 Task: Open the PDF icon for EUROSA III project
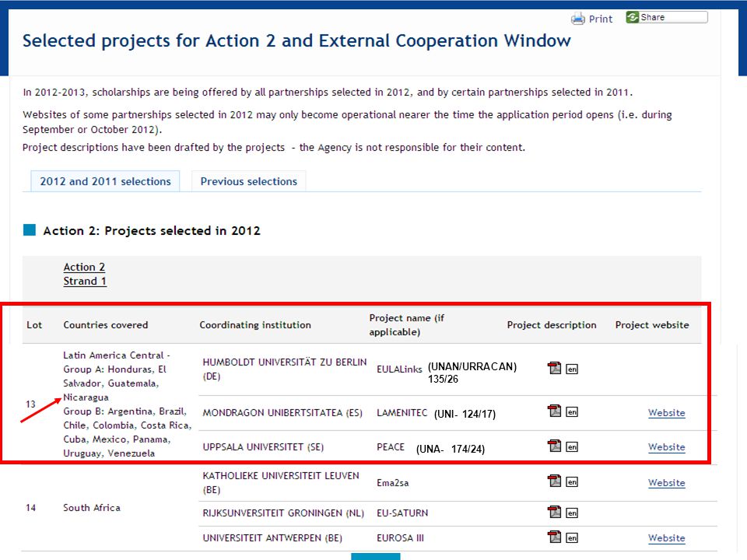pyautogui.click(x=554, y=537)
